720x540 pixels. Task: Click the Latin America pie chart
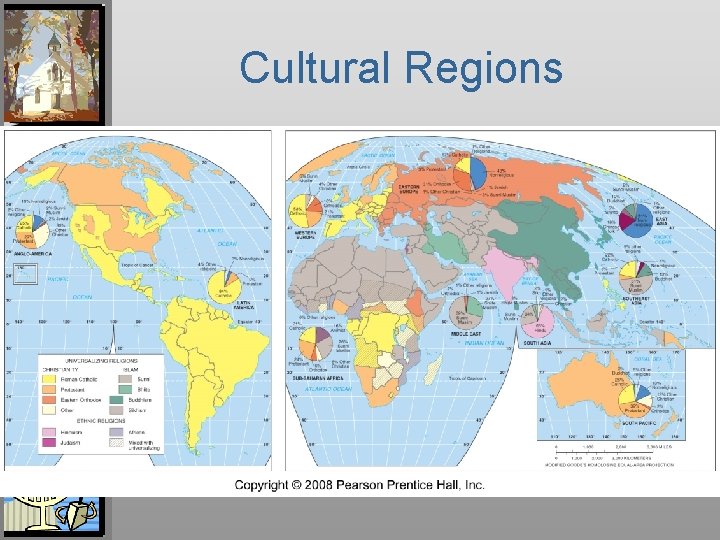(225, 287)
